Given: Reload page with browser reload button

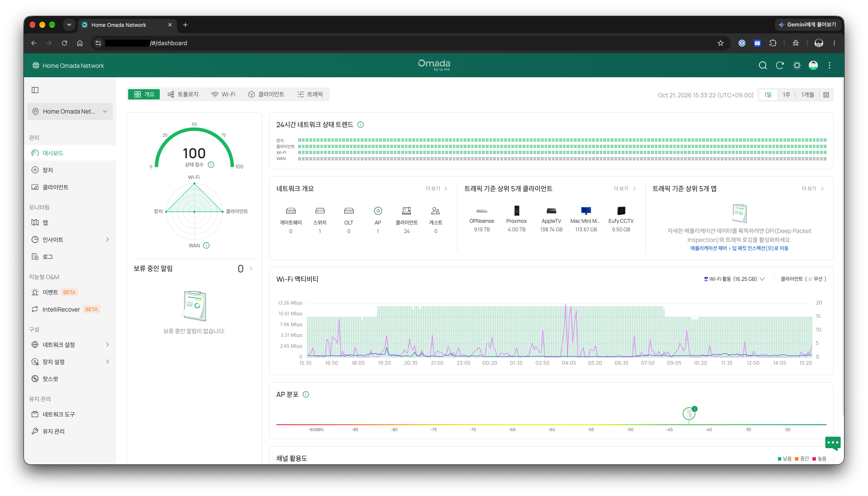Looking at the screenshot, I should tap(65, 43).
